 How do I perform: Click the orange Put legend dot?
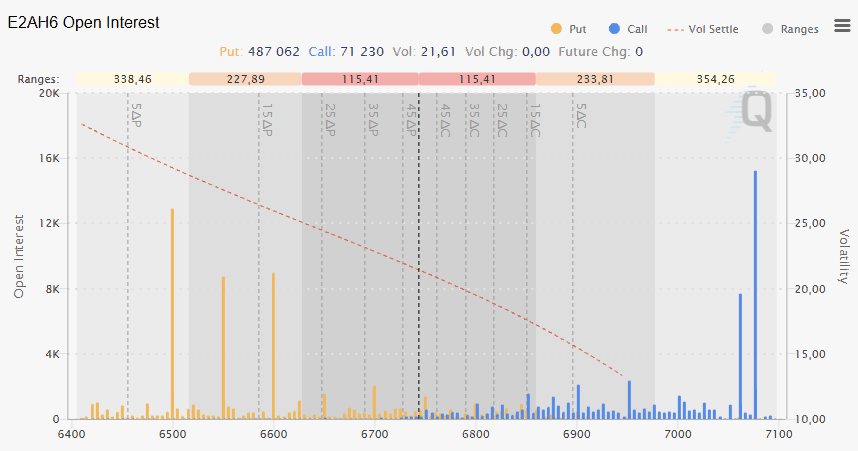tap(556, 29)
